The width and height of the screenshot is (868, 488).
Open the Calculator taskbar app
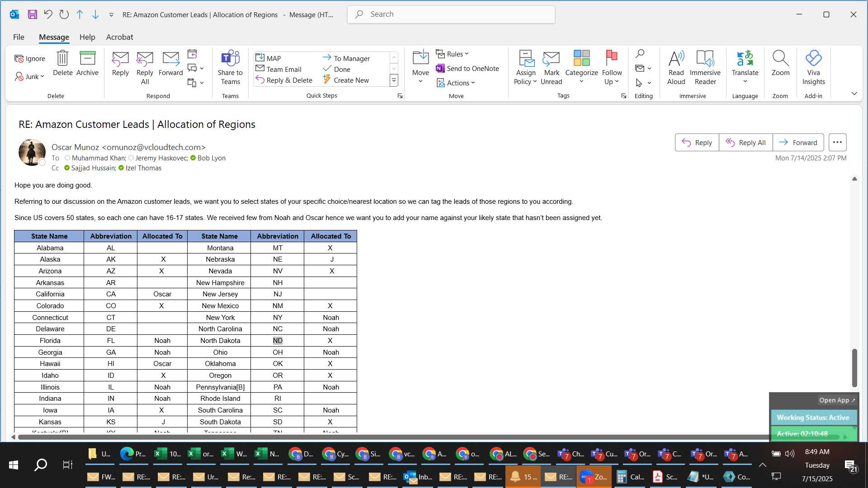coord(631,477)
